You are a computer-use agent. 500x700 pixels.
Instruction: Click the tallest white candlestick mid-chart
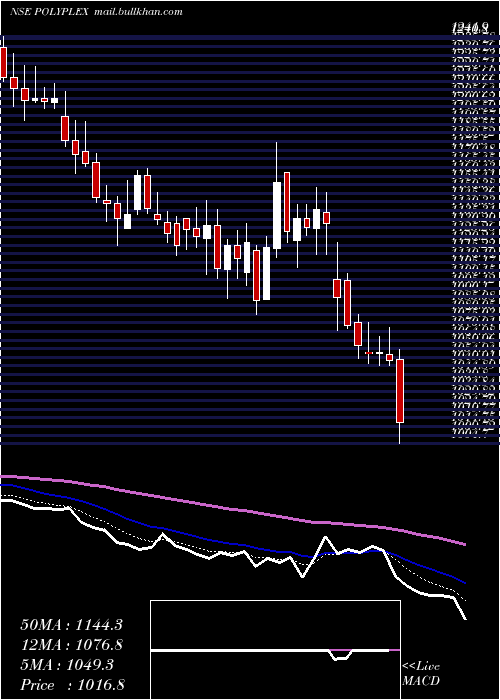[277, 215]
